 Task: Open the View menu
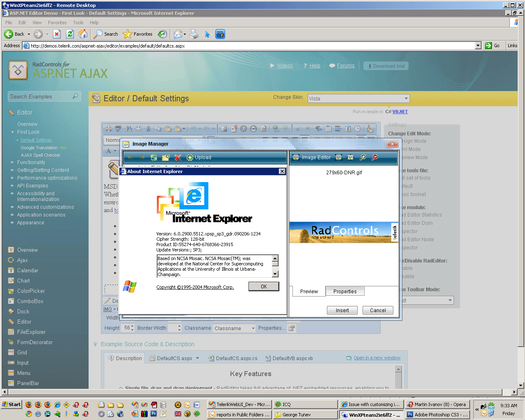(37, 23)
